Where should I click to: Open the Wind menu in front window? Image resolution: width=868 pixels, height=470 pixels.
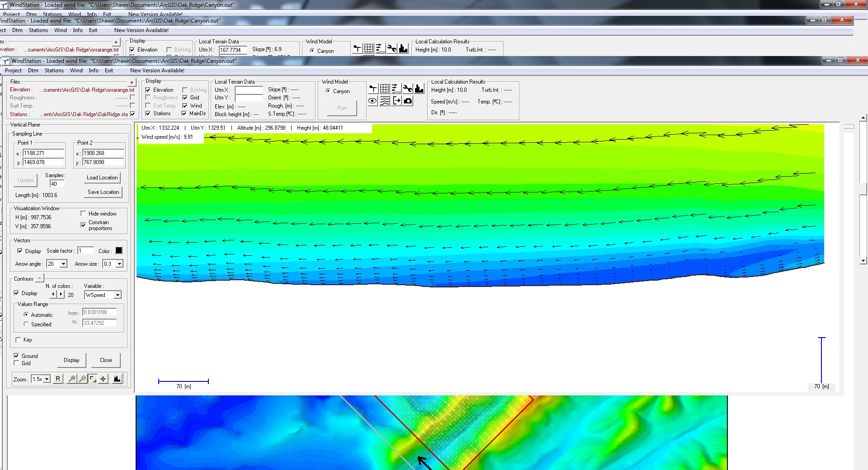click(76, 70)
